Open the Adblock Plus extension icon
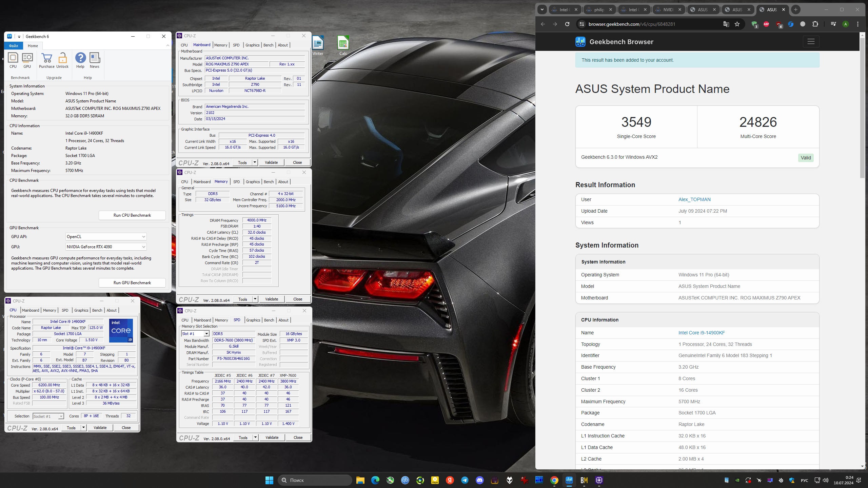Image resolution: width=868 pixels, height=488 pixels. (x=766, y=24)
